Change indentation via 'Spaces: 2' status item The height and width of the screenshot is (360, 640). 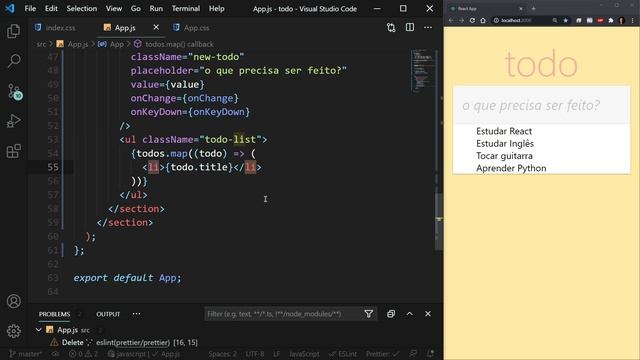tap(222, 354)
